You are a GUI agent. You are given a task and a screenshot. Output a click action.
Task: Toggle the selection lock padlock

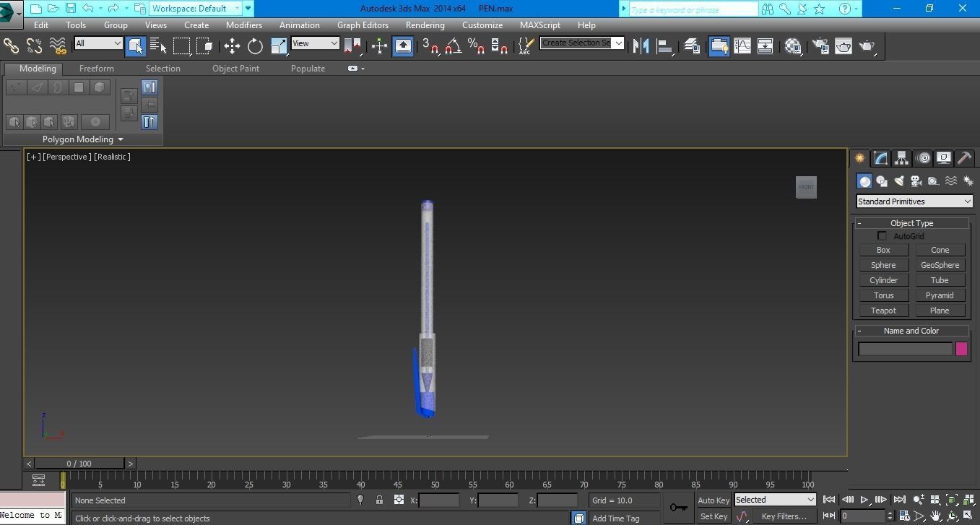pos(379,500)
